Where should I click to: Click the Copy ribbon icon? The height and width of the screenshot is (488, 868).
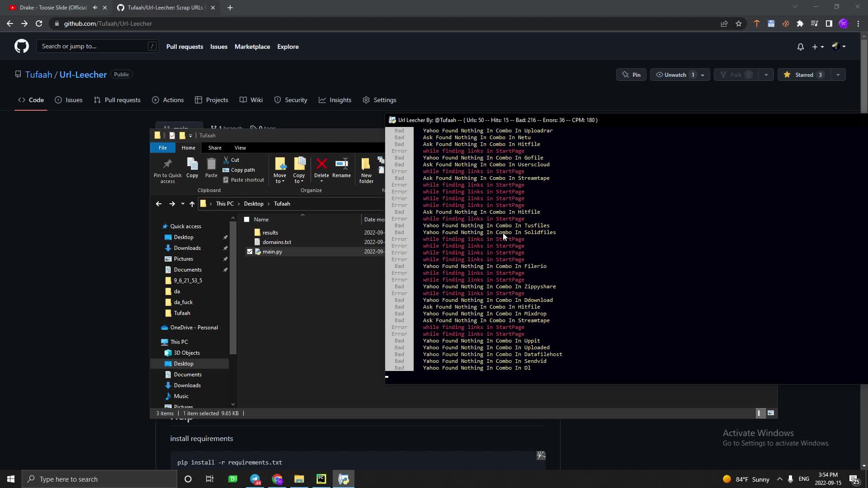tap(192, 168)
